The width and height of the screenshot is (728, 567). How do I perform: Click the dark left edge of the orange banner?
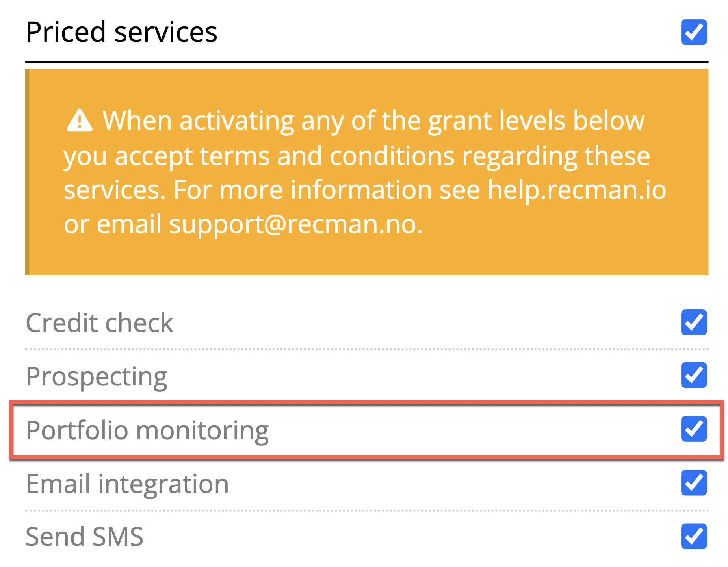click(27, 172)
